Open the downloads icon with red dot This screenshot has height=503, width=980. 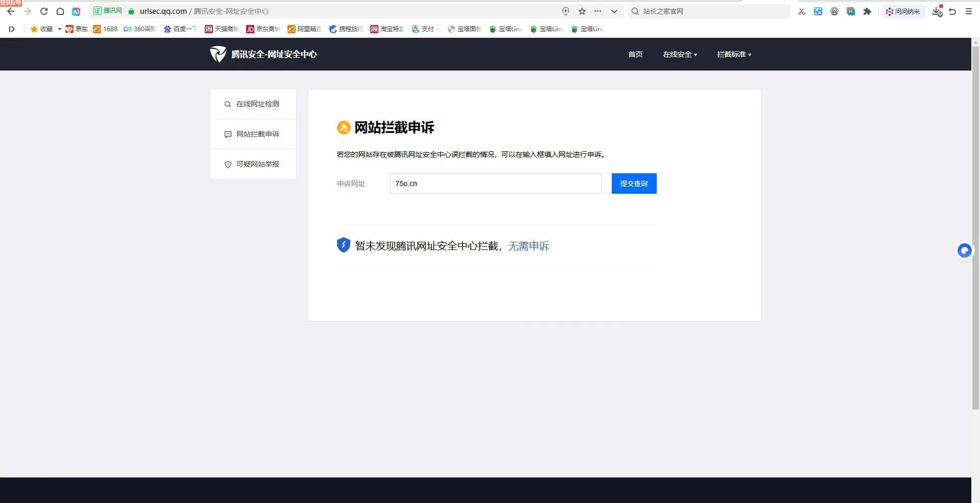(937, 11)
